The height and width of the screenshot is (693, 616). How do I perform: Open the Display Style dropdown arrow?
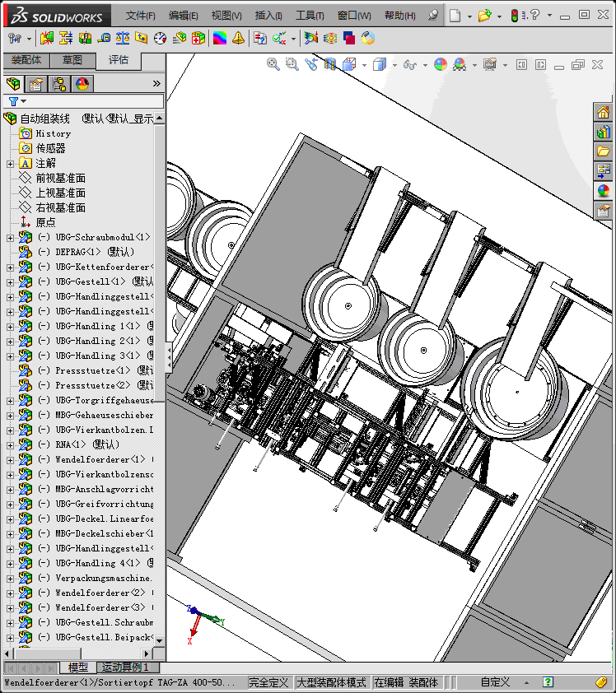(394, 65)
